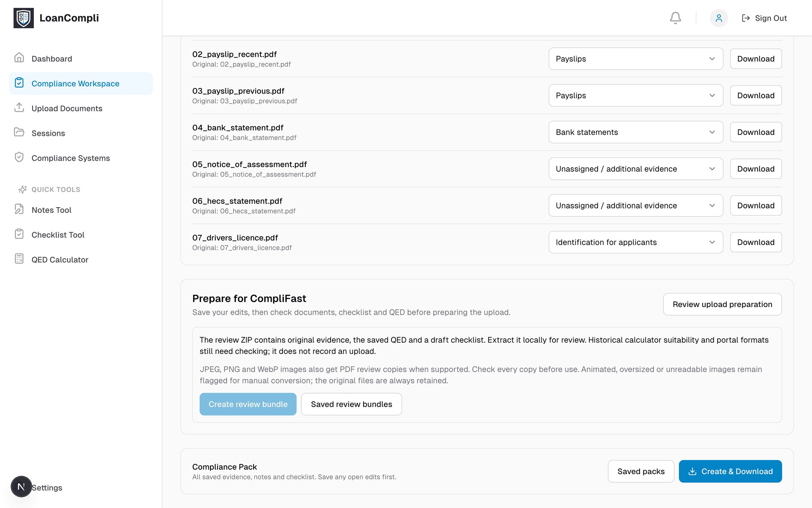Click the Sign Out link

(764, 18)
